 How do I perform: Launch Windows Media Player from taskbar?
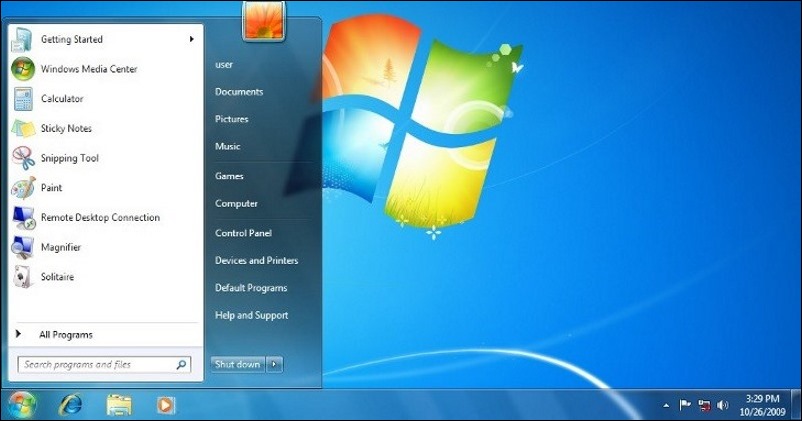click(165, 405)
